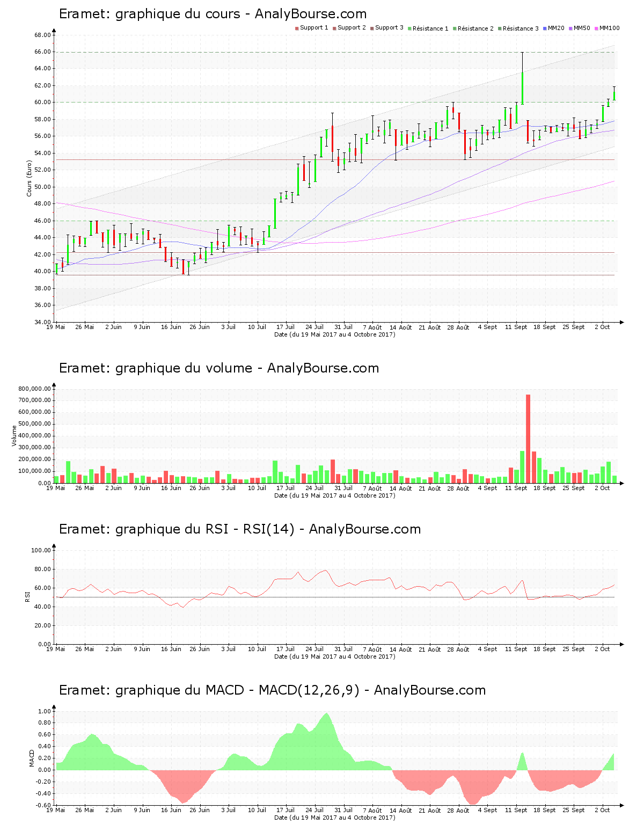
Task: Select the Support 2 legend label
Action: [x=352, y=27]
